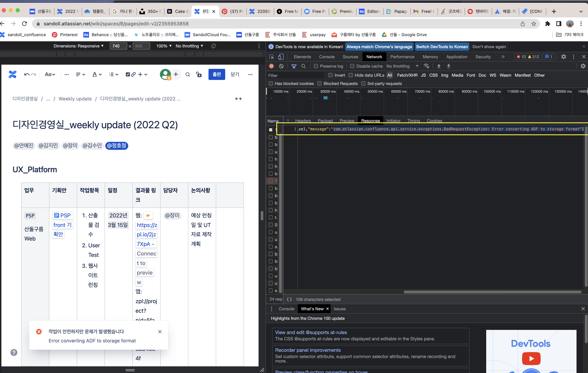Viewport: 588px width, 373px height.
Task: Redo the last edit in Confluence editor
Action: [x=34, y=75]
